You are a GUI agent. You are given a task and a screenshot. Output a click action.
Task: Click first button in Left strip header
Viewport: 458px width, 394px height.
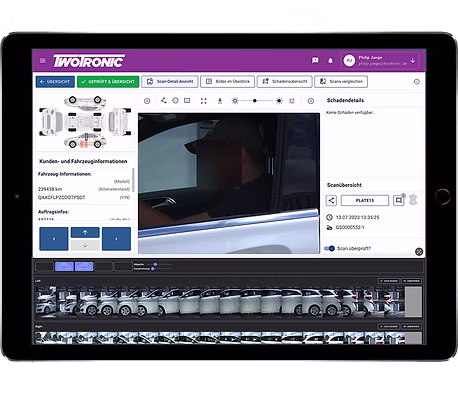click(389, 281)
